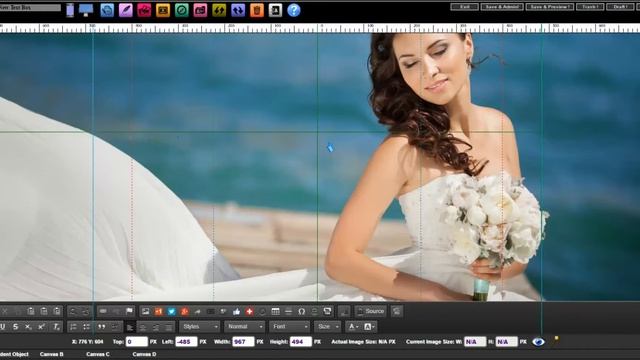Open the background color picker
Image resolution: width=640 pixels, height=360 pixels.
click(x=369, y=327)
